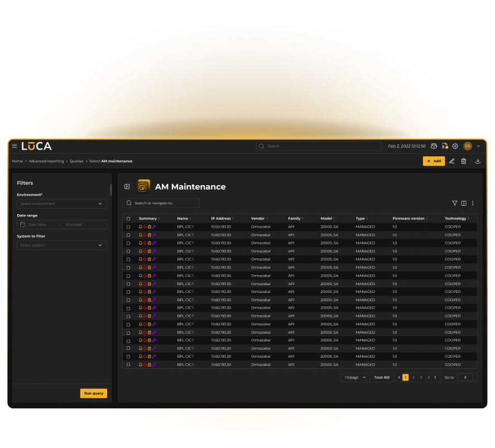The width and height of the screenshot is (495, 448).
Task: Open the 15/page rows-per-page dropdown
Action: point(355,378)
